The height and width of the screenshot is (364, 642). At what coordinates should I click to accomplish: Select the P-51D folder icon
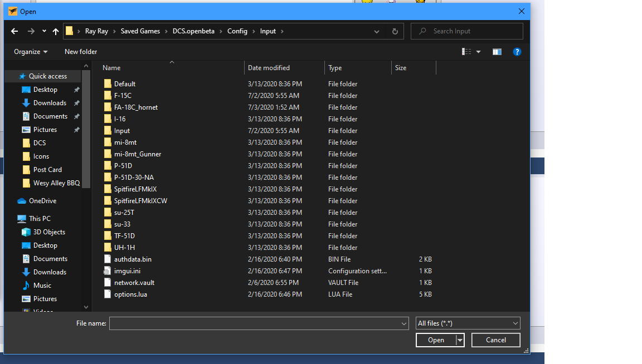[x=108, y=166]
